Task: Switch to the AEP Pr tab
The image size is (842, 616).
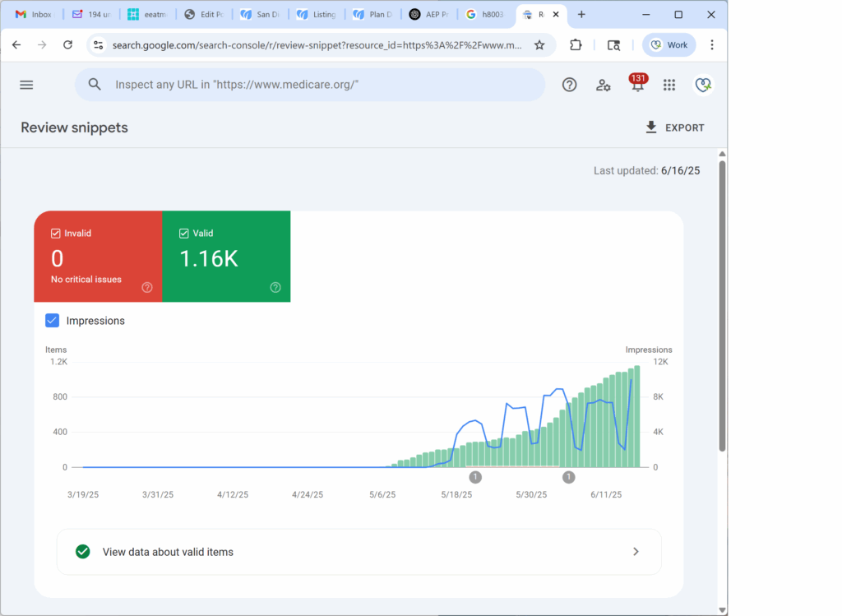Action: point(430,15)
